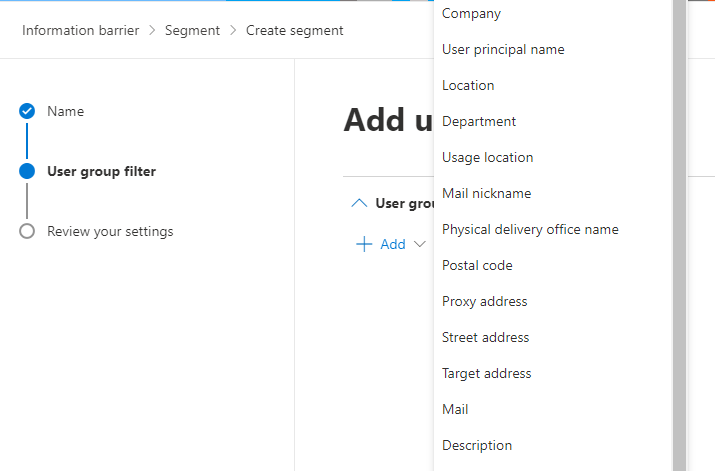This screenshot has width=715, height=471.
Task: Pick Street address option
Action: tap(485, 337)
